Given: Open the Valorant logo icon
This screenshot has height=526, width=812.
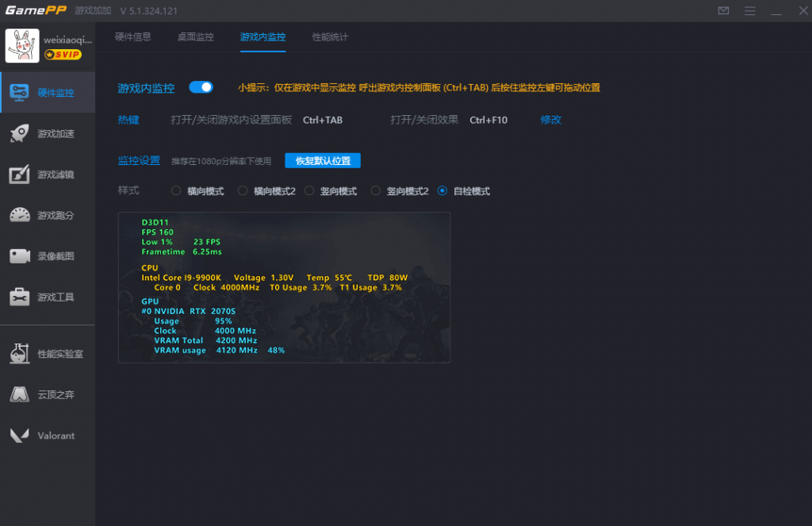Looking at the screenshot, I should (x=19, y=436).
